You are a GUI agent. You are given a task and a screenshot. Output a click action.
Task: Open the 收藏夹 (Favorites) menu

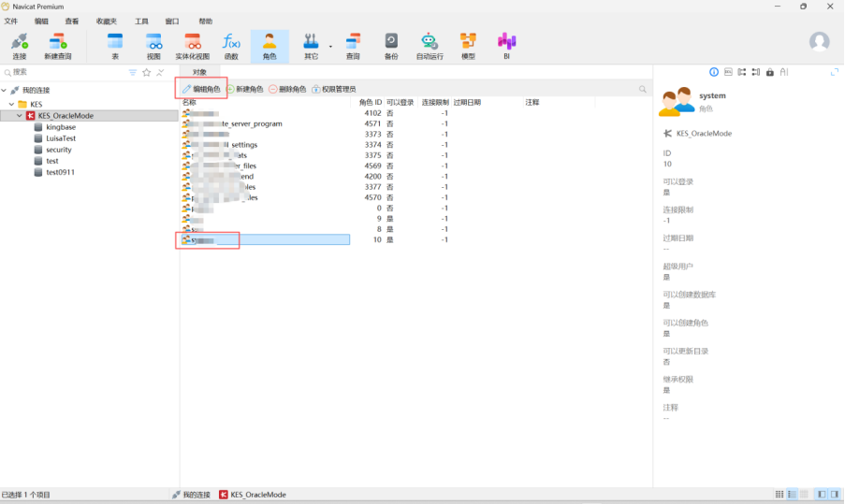pyautogui.click(x=106, y=21)
